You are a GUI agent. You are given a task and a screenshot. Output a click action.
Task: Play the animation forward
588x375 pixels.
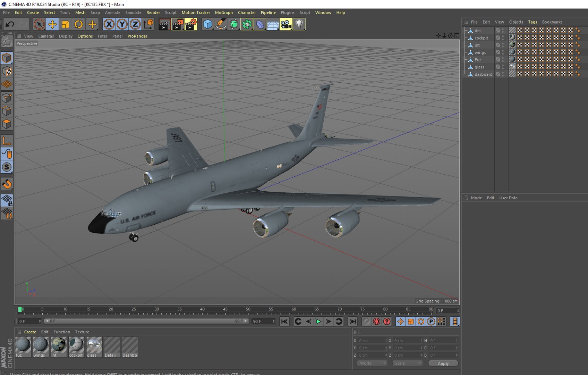tap(318, 322)
